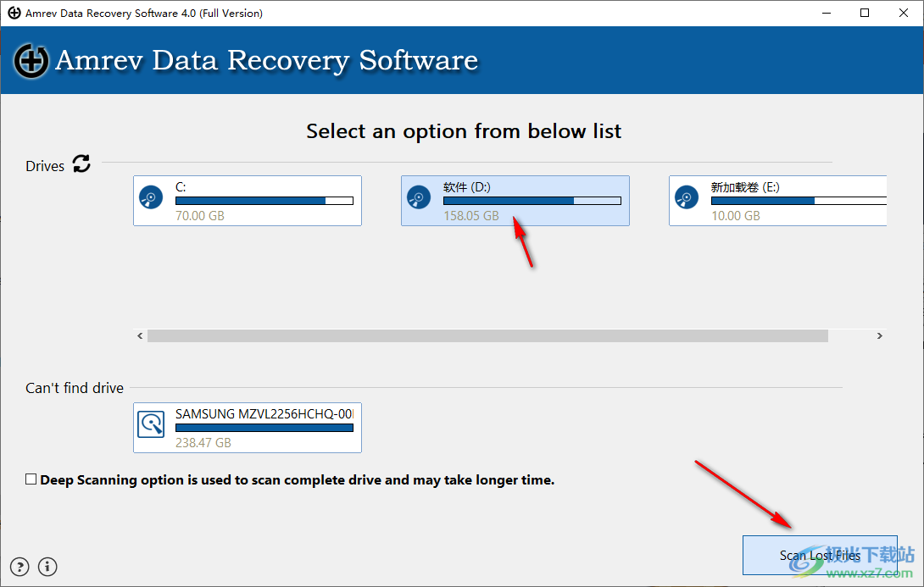Click the drive icon on 新加载卷 (E:)
Viewport: 924px width, 587px height.
pyautogui.click(x=687, y=197)
